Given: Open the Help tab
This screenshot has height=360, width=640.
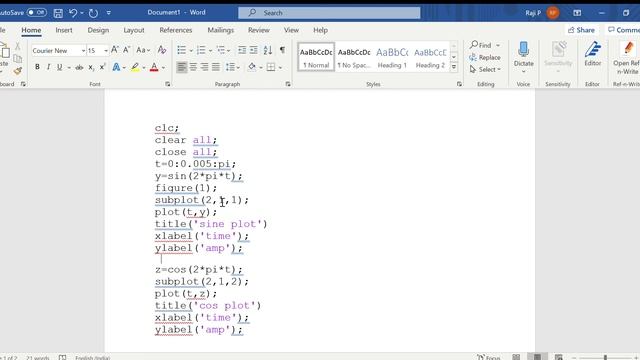Looking at the screenshot, I should click(x=320, y=30).
